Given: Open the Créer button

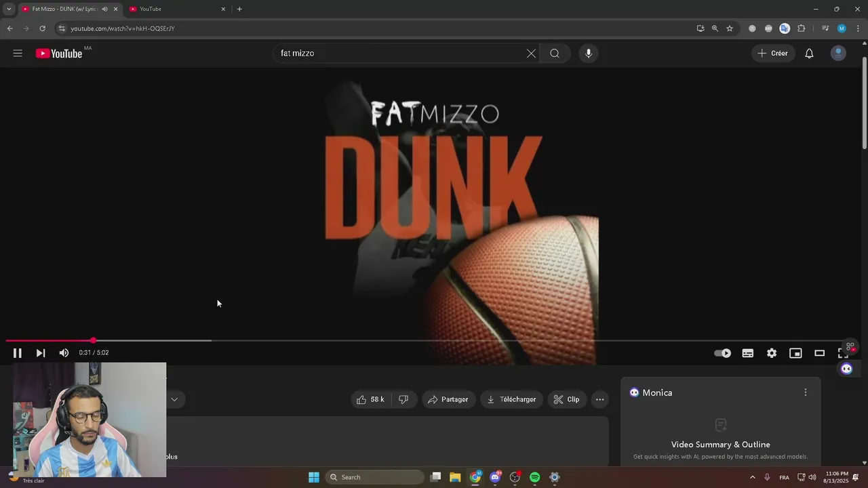Looking at the screenshot, I should click(x=773, y=54).
